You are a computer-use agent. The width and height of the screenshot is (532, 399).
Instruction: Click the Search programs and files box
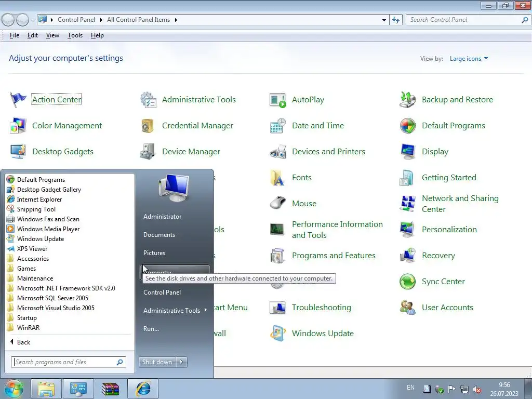(69, 362)
